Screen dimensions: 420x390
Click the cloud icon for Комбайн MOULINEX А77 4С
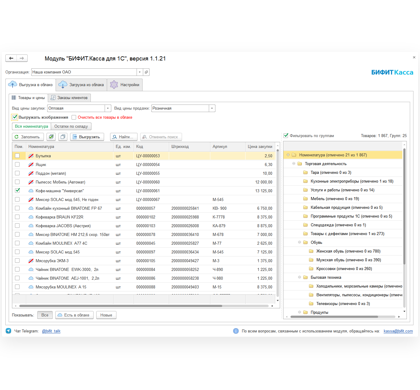31,243
